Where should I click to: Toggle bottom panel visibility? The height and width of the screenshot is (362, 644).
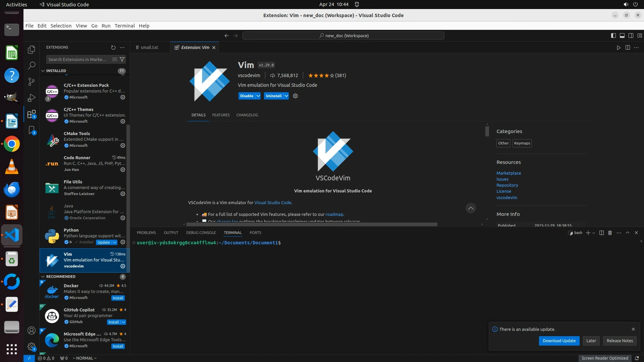click(622, 36)
